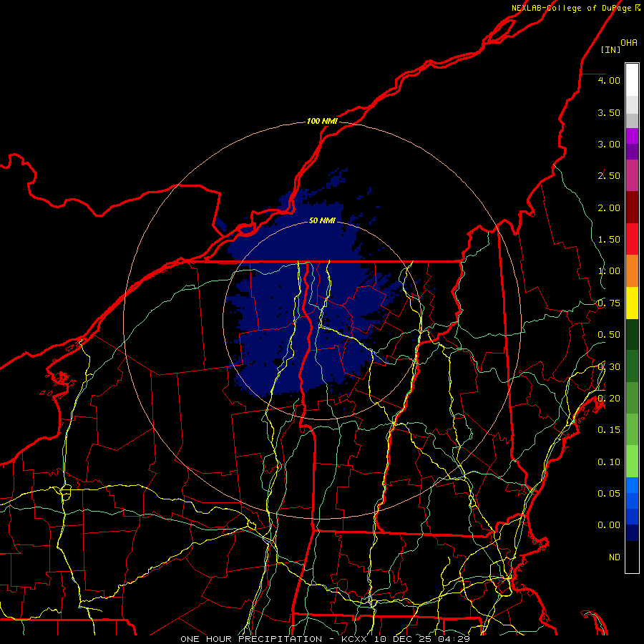Image resolution: width=644 pixels, height=644 pixels.
Task: Select the pink legend swatch beside 2.50
Action: coord(632,175)
